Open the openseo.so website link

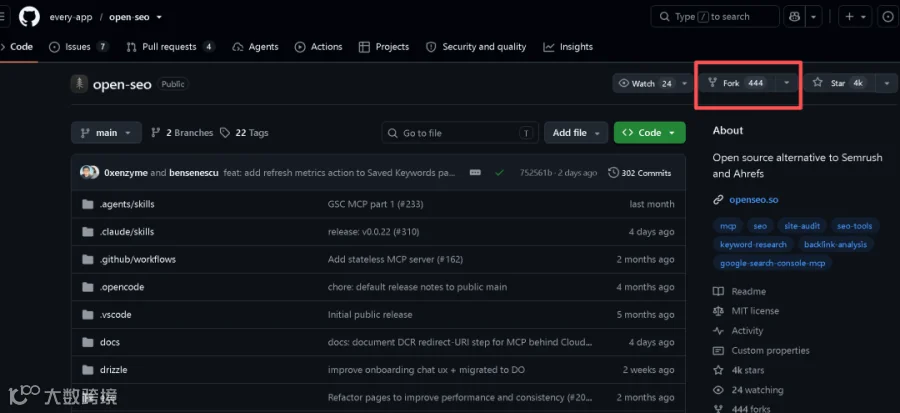click(754, 200)
